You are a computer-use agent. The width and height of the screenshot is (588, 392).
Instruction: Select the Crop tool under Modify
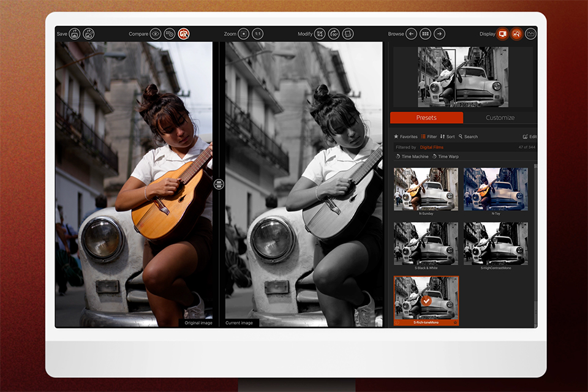point(320,34)
